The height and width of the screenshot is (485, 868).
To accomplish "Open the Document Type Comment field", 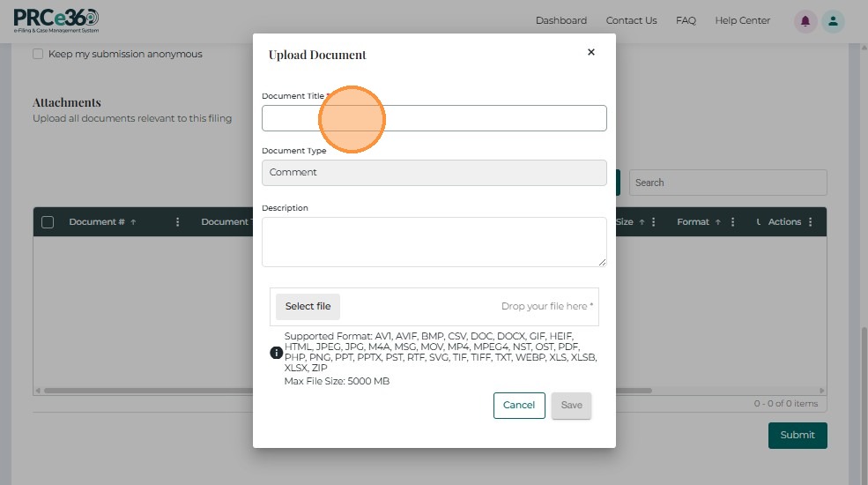I will (434, 173).
